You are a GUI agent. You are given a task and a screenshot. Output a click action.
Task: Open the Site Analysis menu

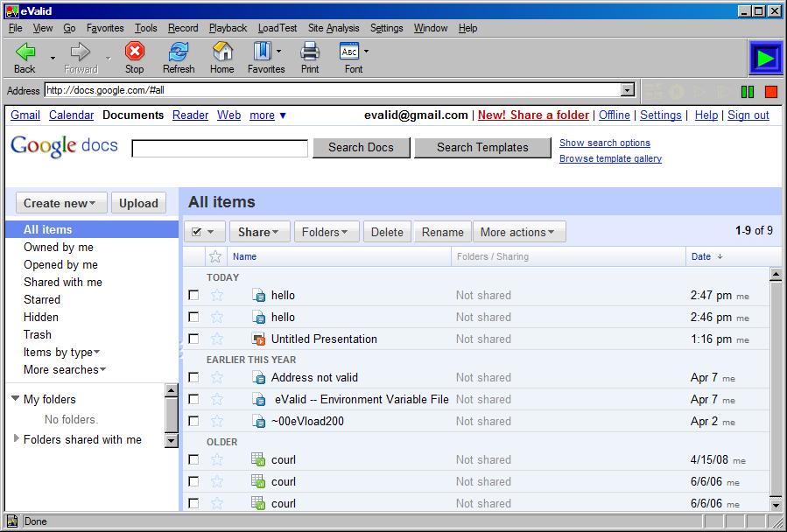(334, 28)
